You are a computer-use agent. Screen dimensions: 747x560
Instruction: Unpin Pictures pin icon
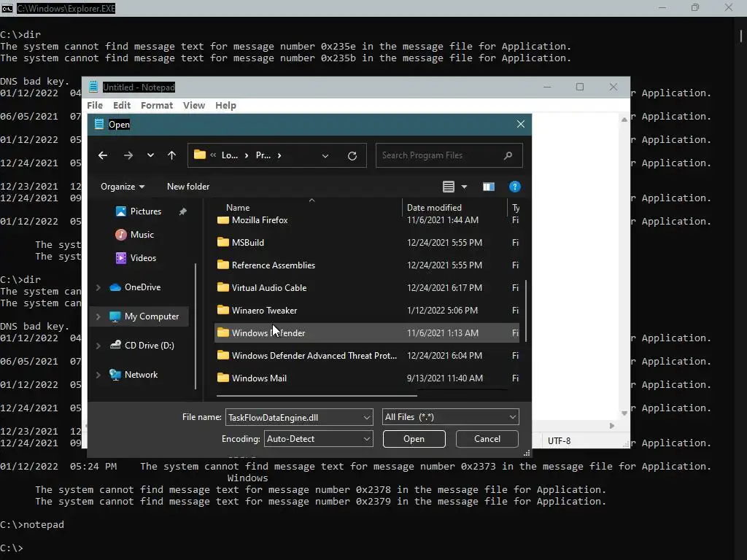pos(183,211)
